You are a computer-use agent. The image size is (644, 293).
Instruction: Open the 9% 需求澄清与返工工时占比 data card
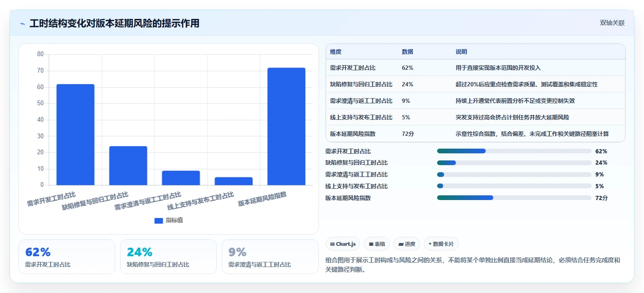point(270,257)
